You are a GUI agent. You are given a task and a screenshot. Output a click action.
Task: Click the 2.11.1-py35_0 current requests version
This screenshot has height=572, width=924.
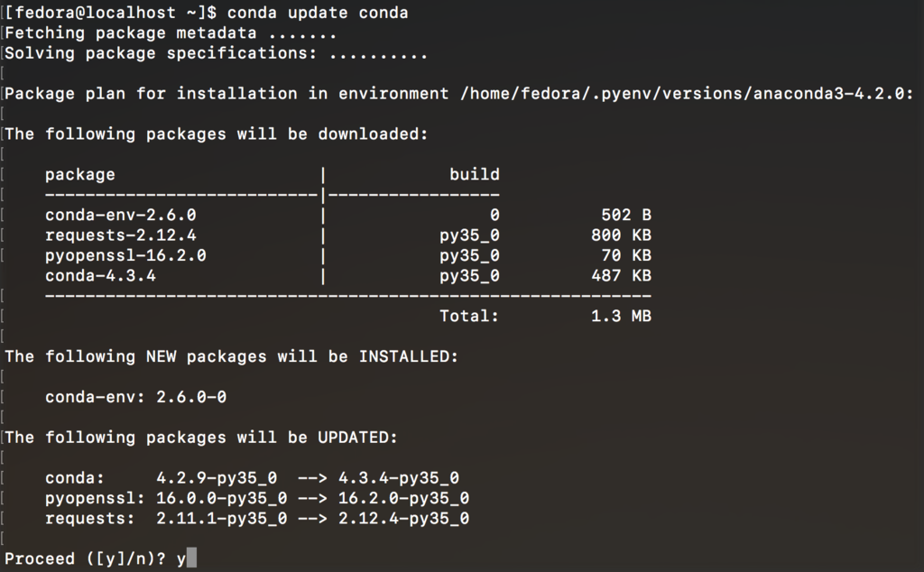(222, 519)
